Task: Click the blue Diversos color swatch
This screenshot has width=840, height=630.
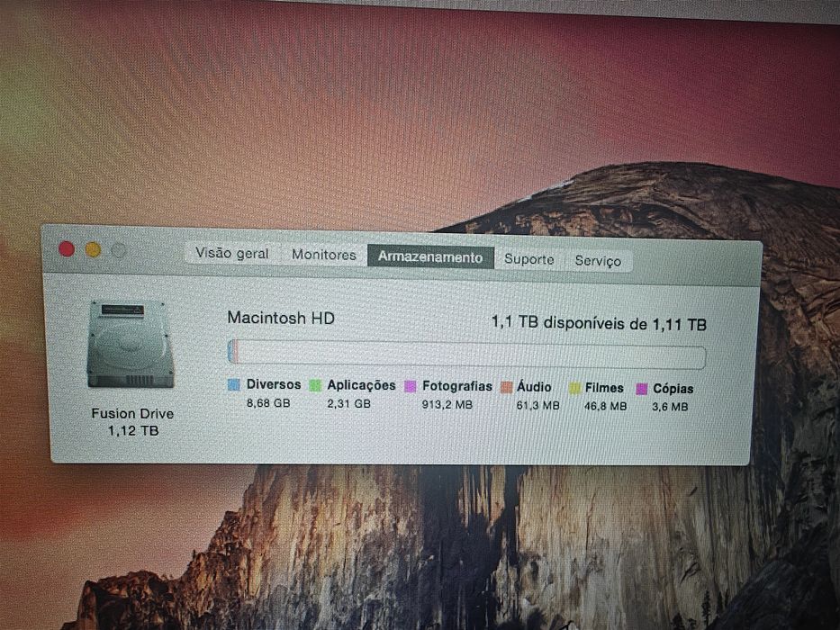Action: (234, 384)
